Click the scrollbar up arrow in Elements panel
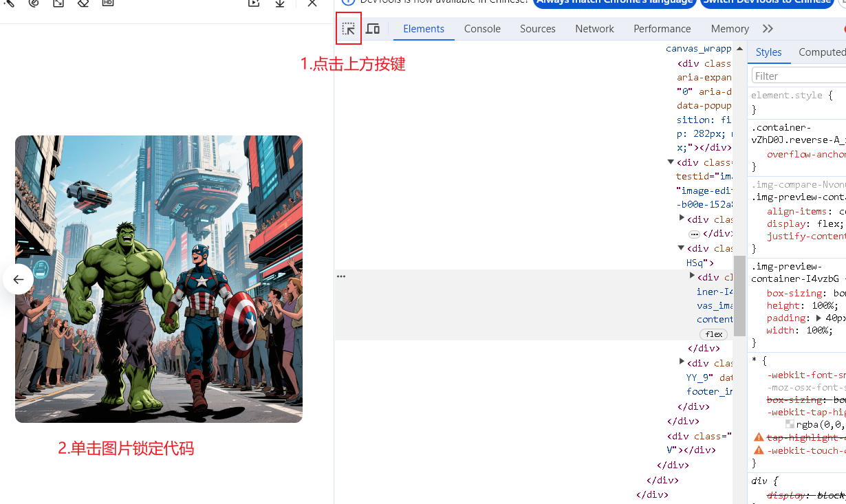The width and height of the screenshot is (846, 504). (x=740, y=49)
